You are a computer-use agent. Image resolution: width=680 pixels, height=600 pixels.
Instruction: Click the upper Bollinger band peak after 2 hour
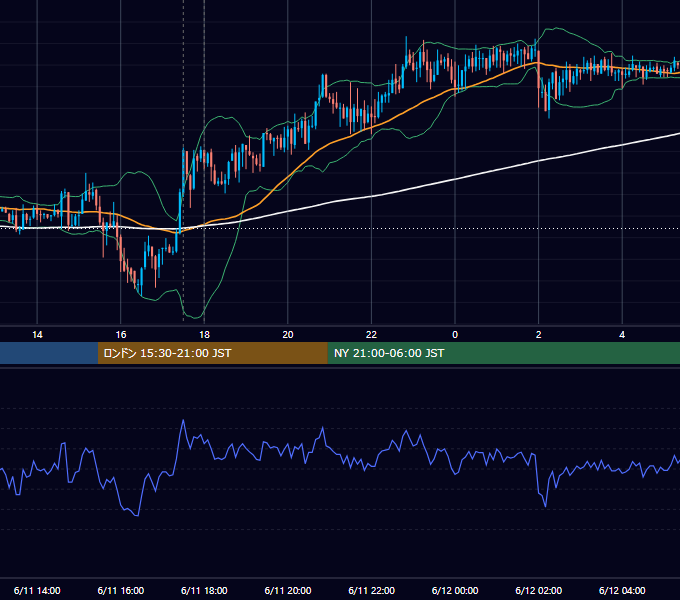555,29
